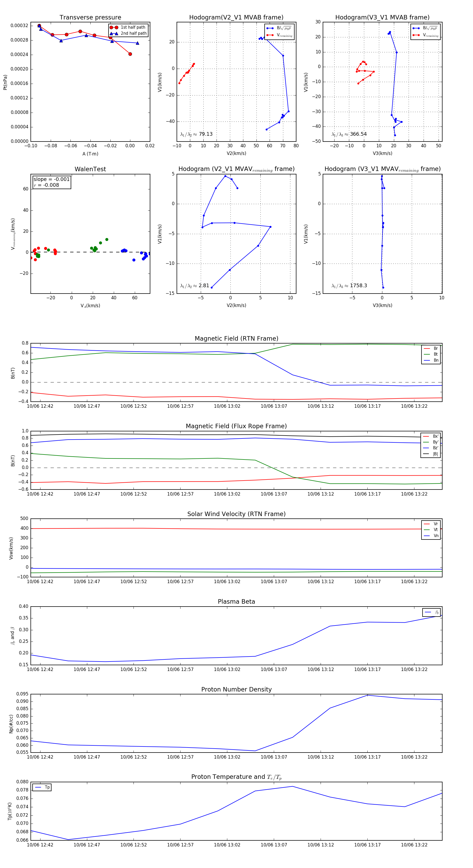Viewport: 473px width, 868px height.
Task: Click the 'r = -0.008' annotation
Action: [x=47, y=185]
